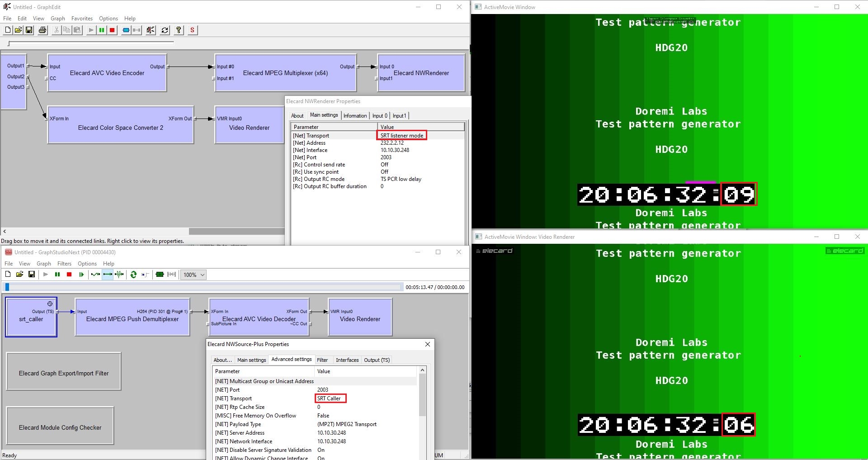Click the (MP2T) MPEG2 Transport payload value
Image resolution: width=868 pixels, height=460 pixels.
(347, 424)
